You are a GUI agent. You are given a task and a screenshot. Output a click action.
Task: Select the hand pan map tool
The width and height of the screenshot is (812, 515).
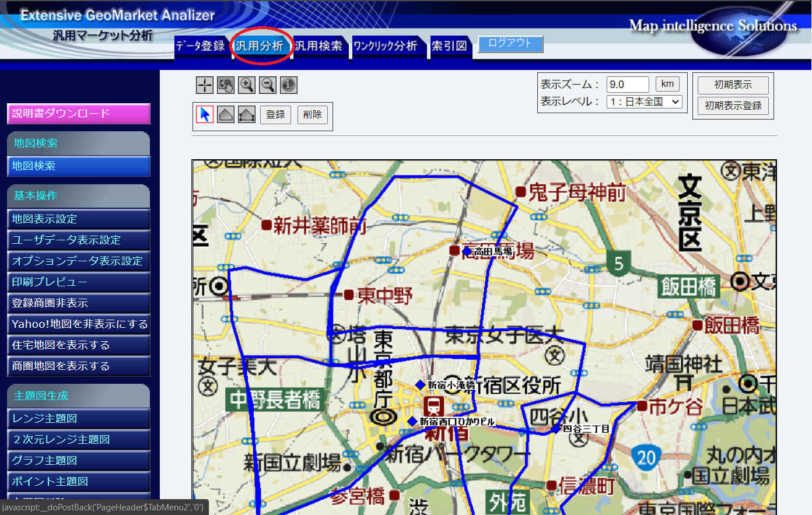coord(226,85)
